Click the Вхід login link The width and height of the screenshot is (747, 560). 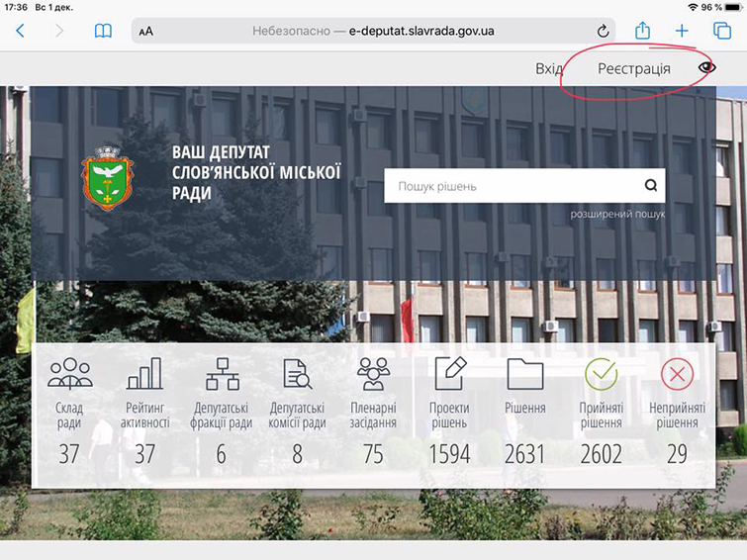click(549, 68)
